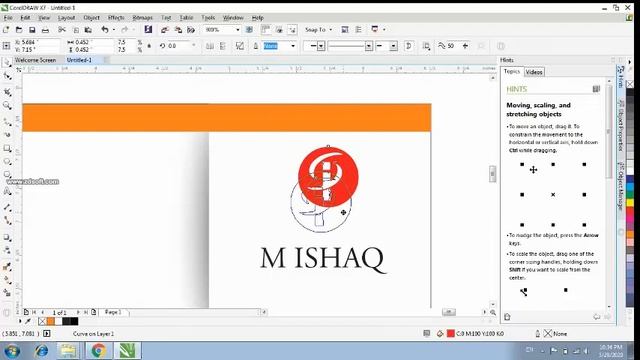This screenshot has width=640, height=360.
Task: Toggle Show Grid in the toolbar
Action: pos(279,29)
